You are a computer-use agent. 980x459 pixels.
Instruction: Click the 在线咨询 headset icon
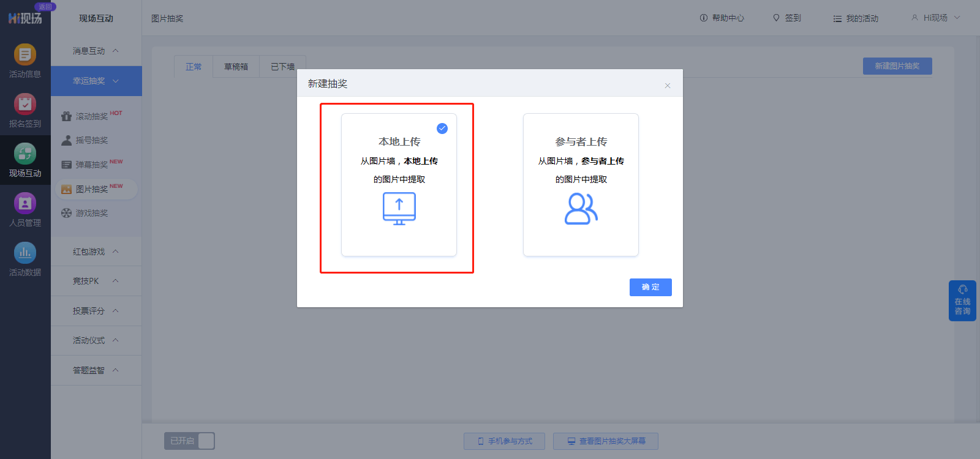tap(962, 289)
